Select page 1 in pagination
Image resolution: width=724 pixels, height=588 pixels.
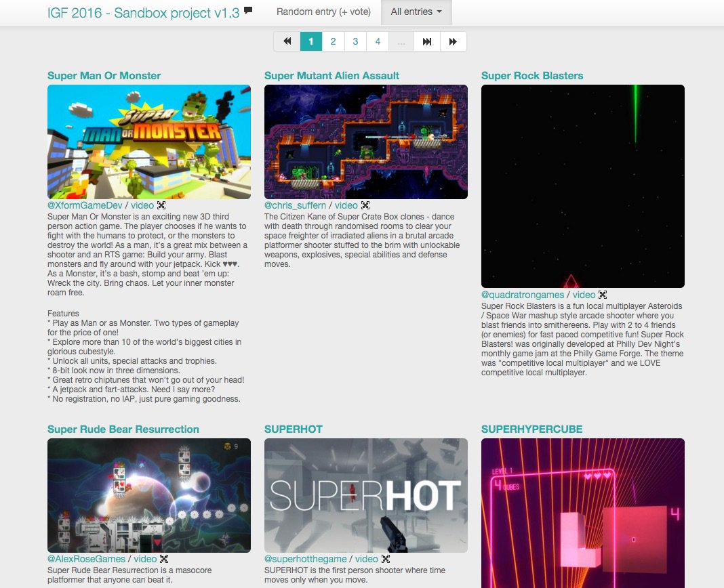click(x=310, y=41)
